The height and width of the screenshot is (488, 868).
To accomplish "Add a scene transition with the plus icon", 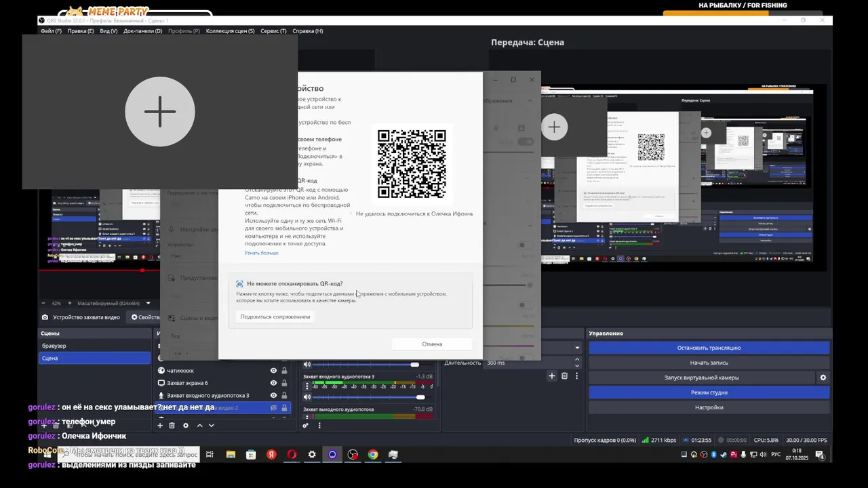I will pos(552,376).
